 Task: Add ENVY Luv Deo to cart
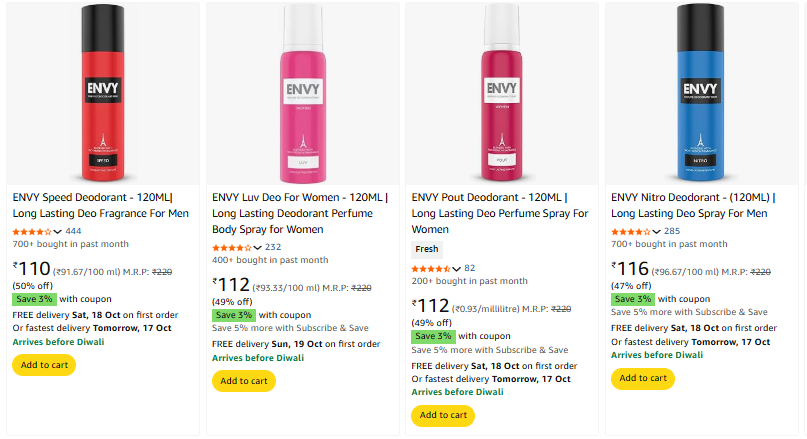pos(244,381)
